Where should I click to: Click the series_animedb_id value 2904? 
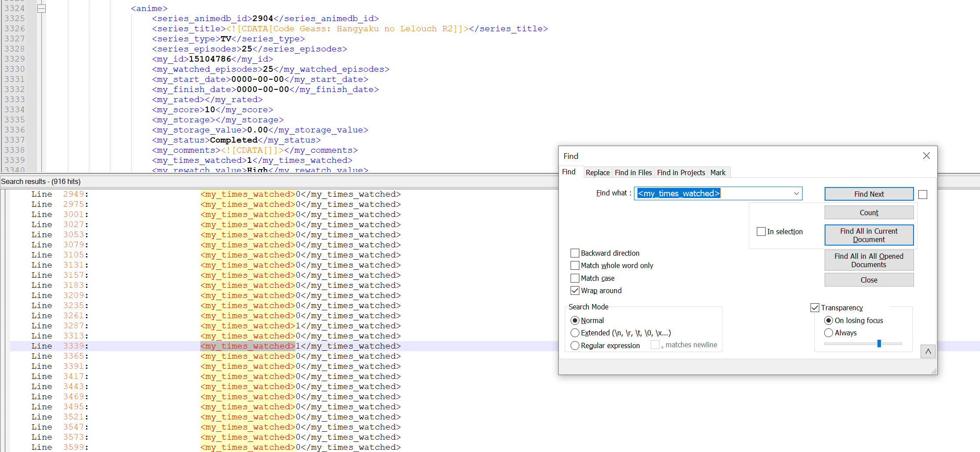263,18
